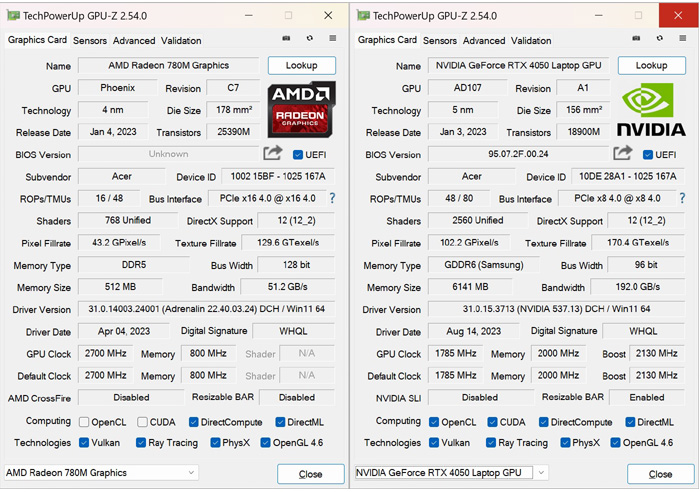Open the AMD Radeon 780M Graphics GPU dropdown
Screen dimensions: 700x492
coord(100,473)
